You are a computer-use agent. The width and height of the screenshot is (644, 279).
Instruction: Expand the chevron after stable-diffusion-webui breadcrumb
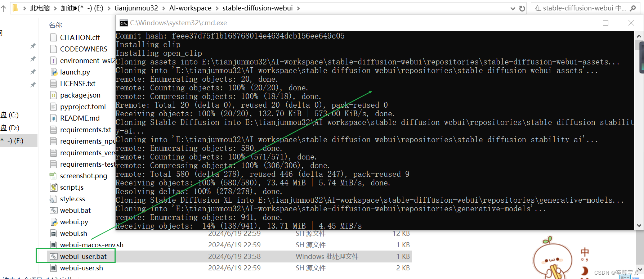[x=298, y=8]
